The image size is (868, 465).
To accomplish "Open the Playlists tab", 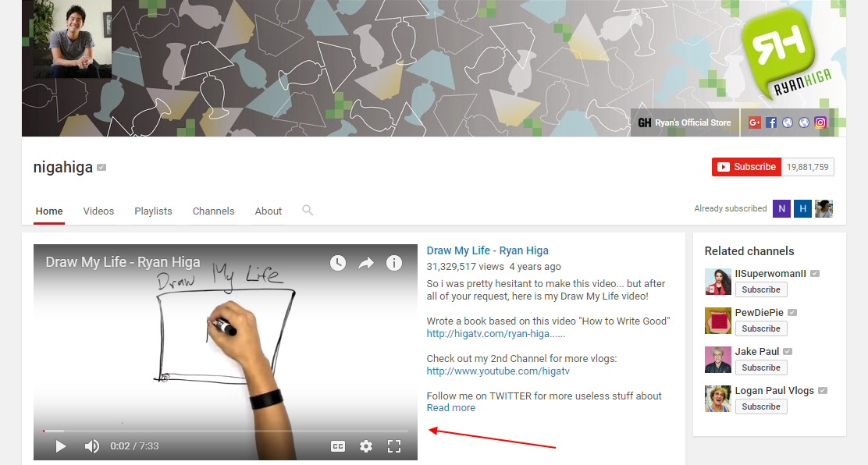I will coord(153,211).
